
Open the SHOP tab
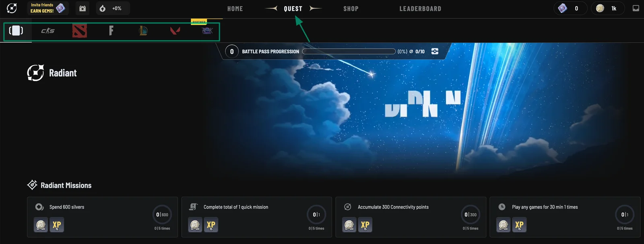[351, 8]
